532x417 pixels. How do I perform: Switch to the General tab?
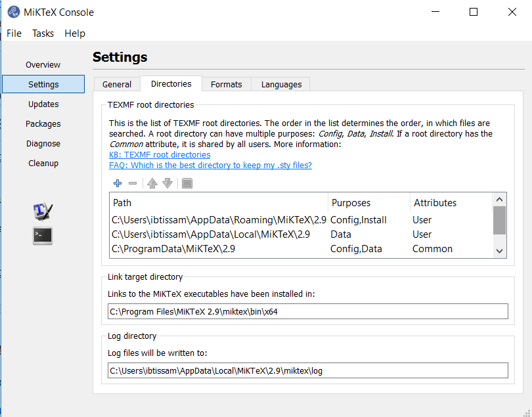tap(117, 84)
